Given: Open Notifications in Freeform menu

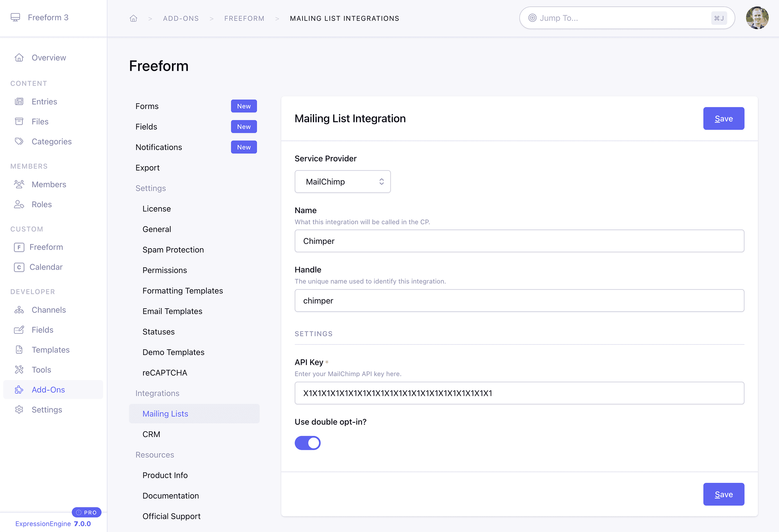Looking at the screenshot, I should 158,147.
